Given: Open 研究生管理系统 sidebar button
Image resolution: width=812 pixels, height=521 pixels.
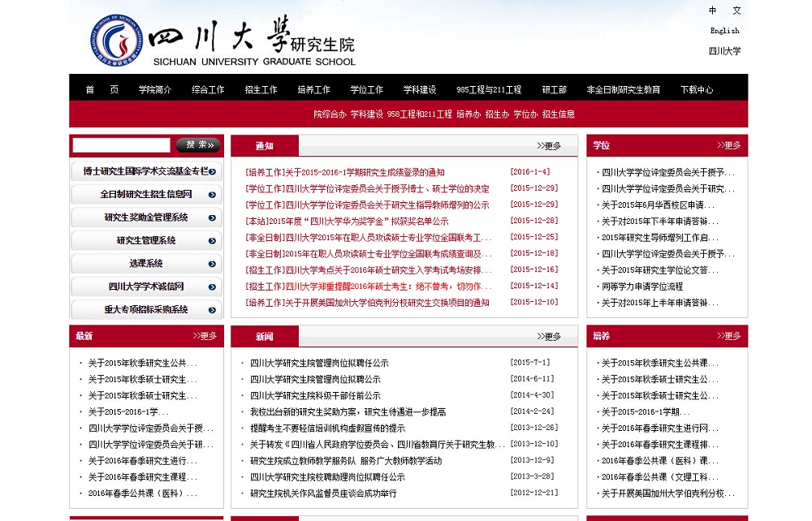Looking at the screenshot, I should 146,240.
